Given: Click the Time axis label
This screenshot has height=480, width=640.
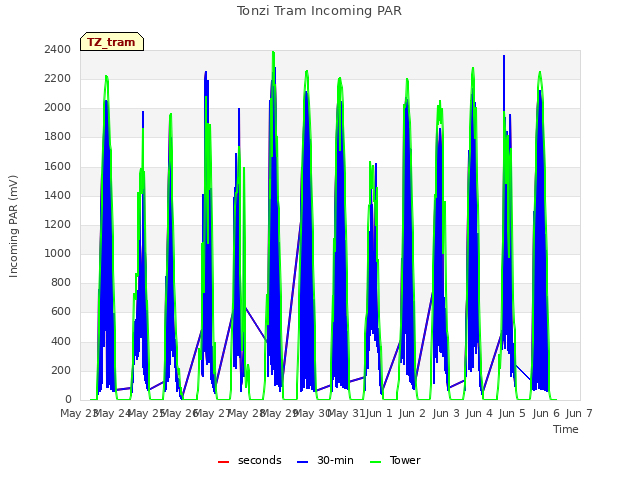Looking at the screenshot, I should (x=566, y=429).
